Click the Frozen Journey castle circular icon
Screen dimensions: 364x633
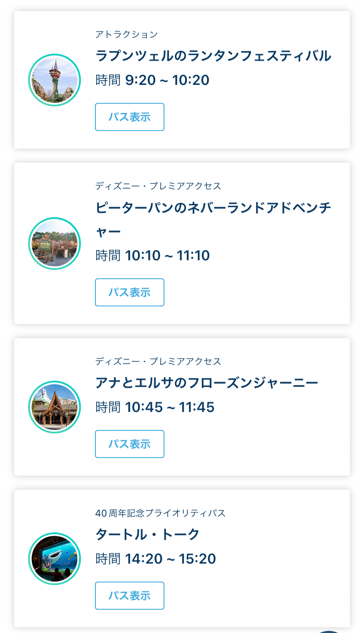point(55,407)
